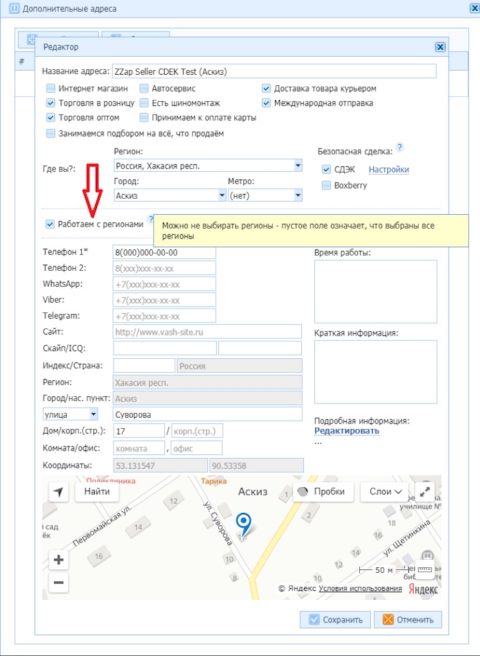Open help icon beside Работаем с регионами
The width and height of the screenshot is (480, 656).
(150, 219)
